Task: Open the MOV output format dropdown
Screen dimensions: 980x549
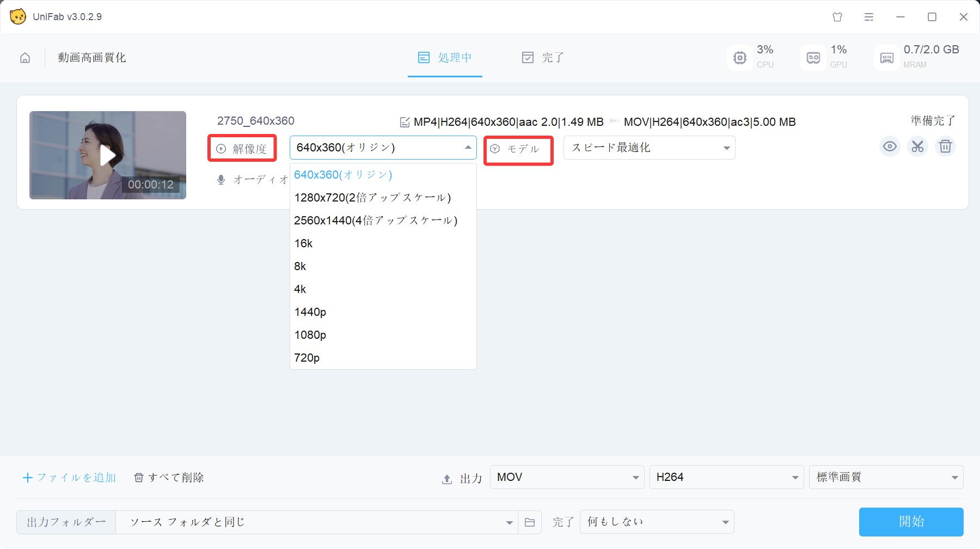Action: pos(566,477)
